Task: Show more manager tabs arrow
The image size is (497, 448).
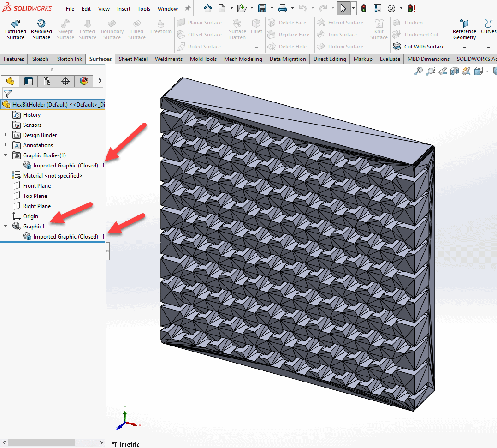Action: (x=100, y=81)
